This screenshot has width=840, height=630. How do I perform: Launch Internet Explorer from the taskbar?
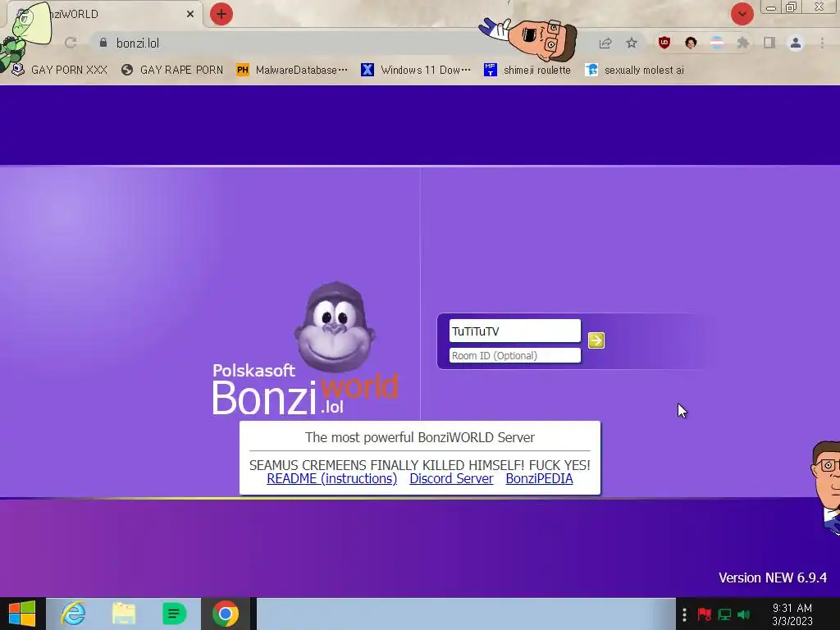point(73,614)
